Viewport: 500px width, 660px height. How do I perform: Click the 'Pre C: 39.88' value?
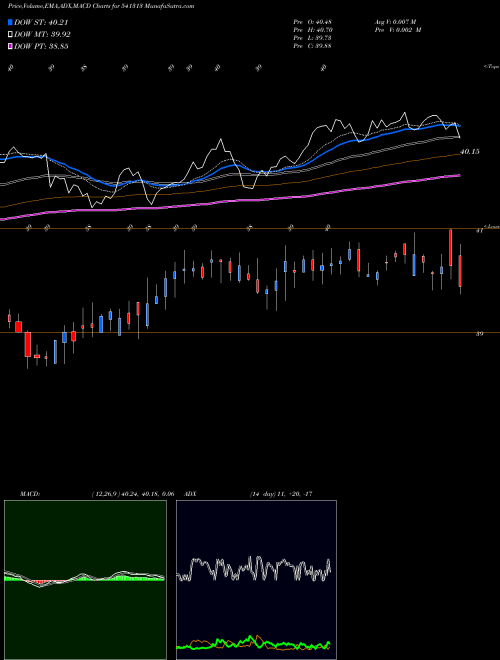click(312, 45)
